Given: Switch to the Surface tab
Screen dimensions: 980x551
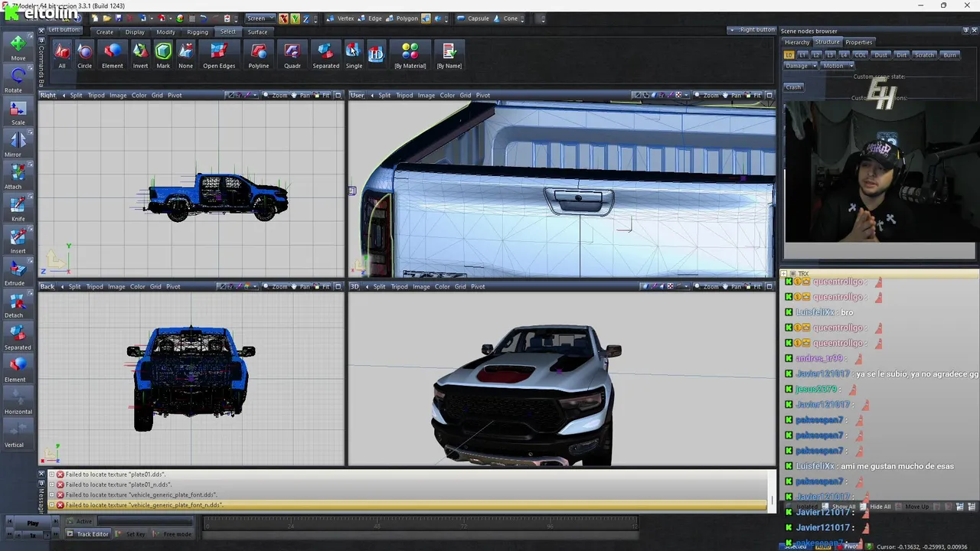Looking at the screenshot, I should point(257,32).
